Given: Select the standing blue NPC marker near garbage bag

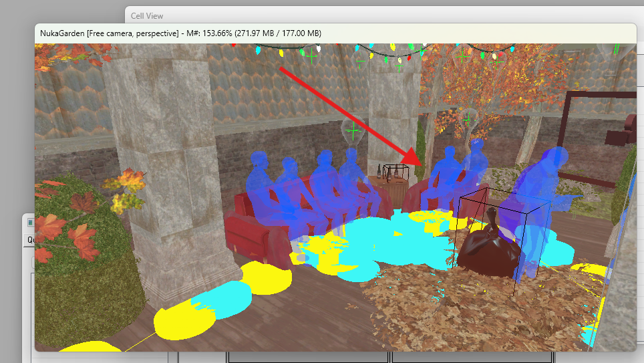Looking at the screenshot, I should pos(536,211).
